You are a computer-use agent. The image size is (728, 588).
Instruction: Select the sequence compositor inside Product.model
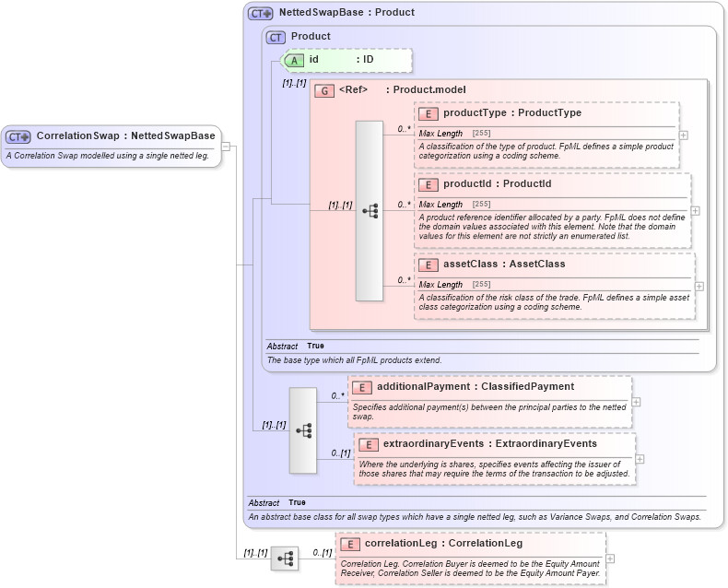[x=370, y=211]
